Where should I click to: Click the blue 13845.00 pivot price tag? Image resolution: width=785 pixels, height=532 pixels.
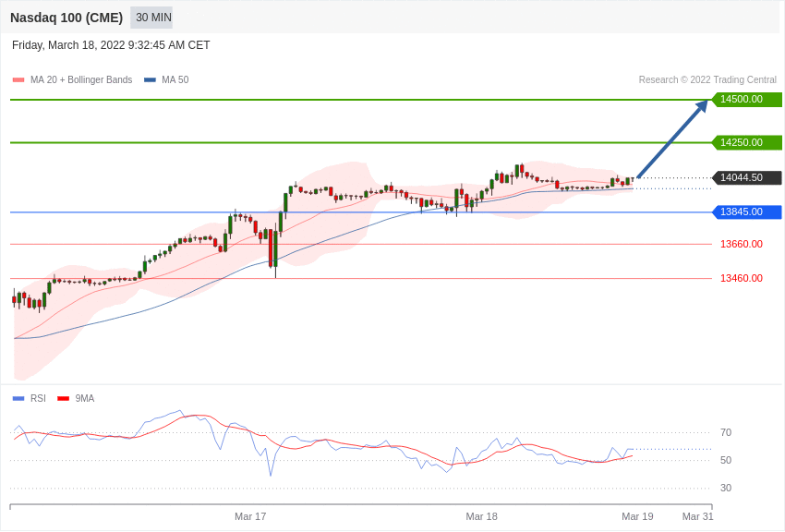click(x=746, y=212)
